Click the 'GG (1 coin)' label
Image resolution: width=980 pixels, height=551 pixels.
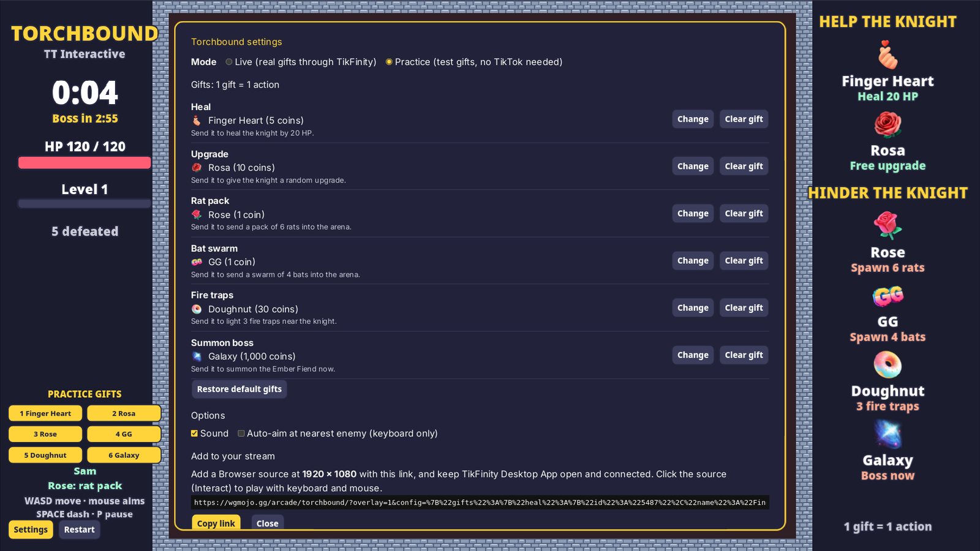point(232,262)
